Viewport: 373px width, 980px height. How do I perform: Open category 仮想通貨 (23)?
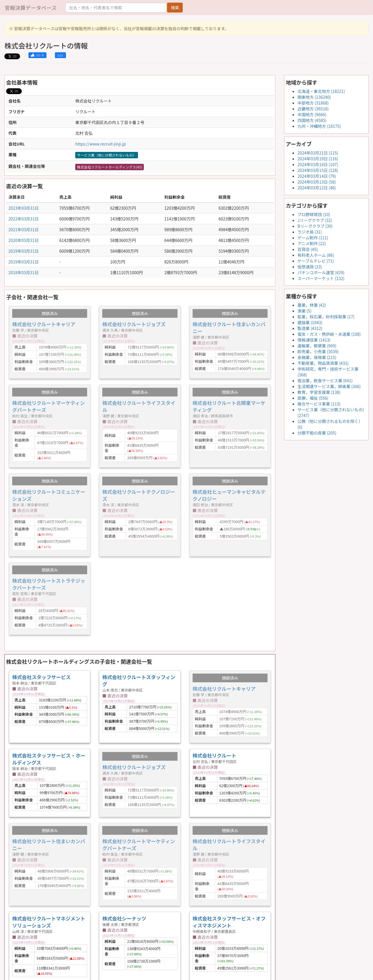309,267
